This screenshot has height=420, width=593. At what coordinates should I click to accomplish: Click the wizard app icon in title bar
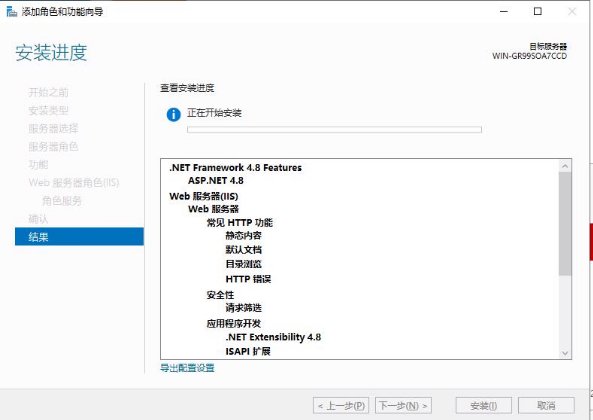click(11, 11)
